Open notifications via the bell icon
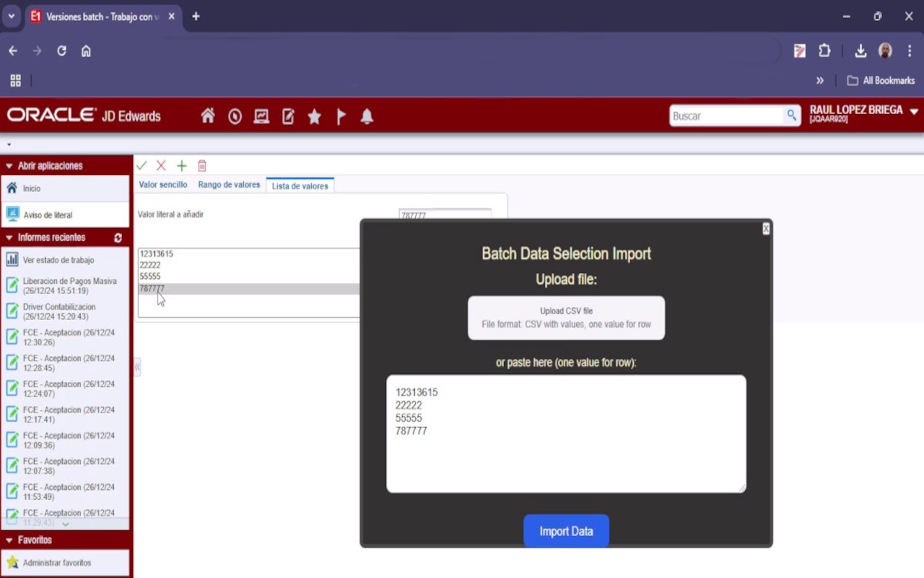This screenshot has height=578, width=924. pos(367,116)
